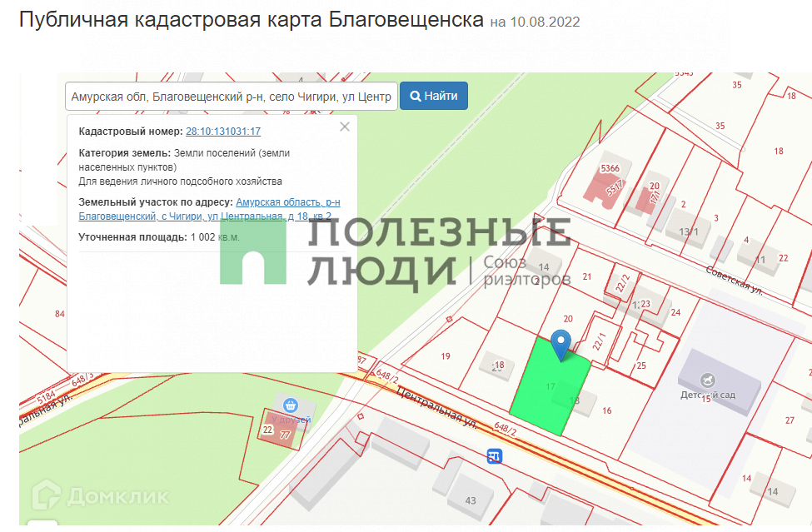
Task: Click parcel number 16 on map
Action: (x=607, y=410)
